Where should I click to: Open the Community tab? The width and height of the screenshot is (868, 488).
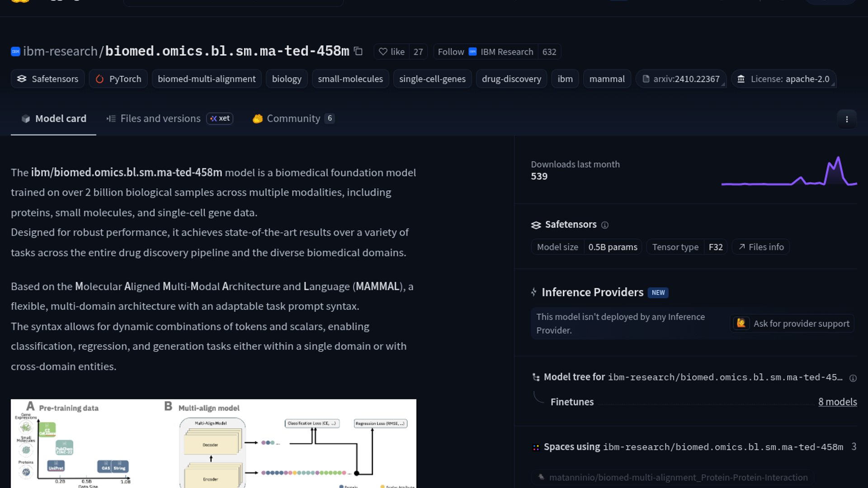pos(293,118)
